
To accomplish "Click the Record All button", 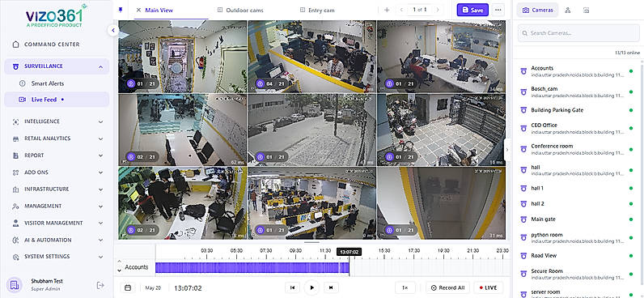I will point(448,287).
